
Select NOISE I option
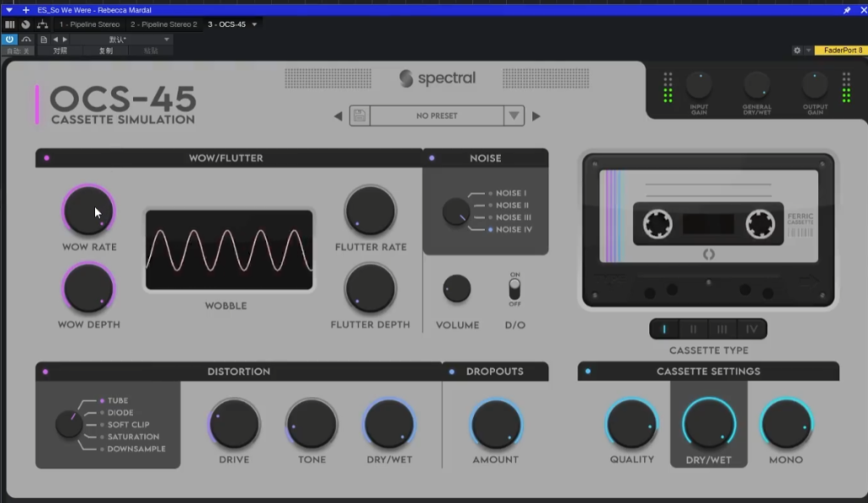[x=508, y=193]
